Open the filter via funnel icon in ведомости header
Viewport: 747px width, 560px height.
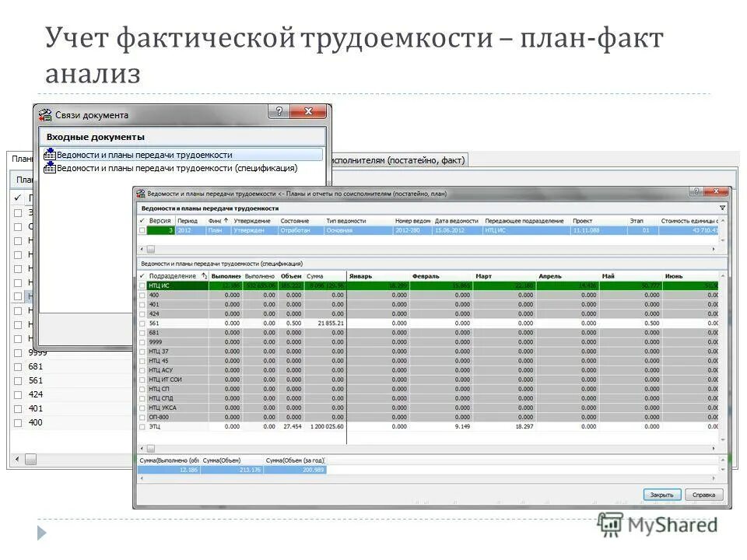point(721,206)
